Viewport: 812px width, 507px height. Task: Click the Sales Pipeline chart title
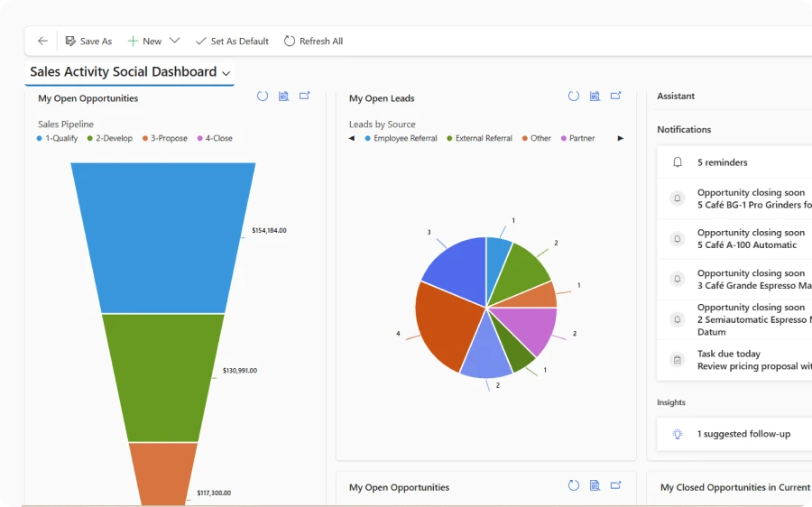click(x=66, y=124)
